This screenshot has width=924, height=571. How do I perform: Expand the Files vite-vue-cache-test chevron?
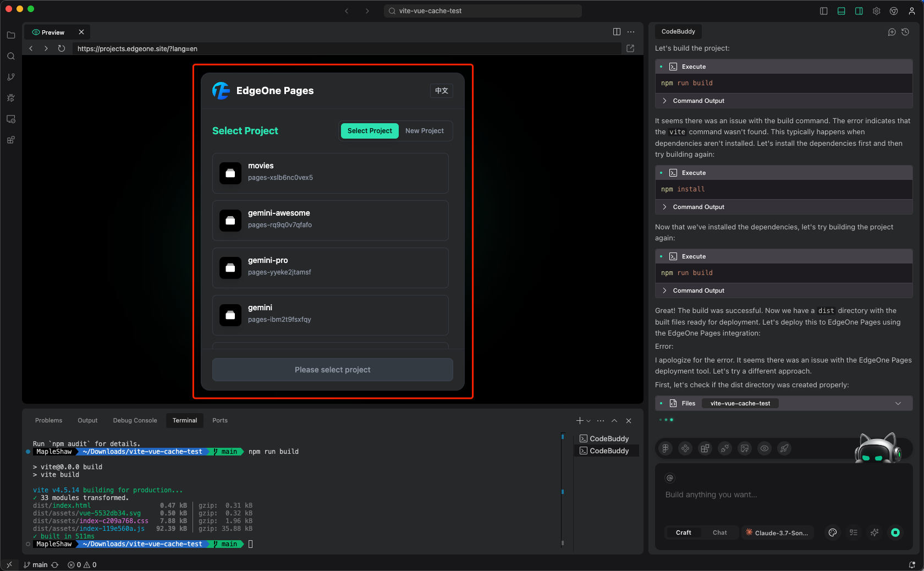pos(898,403)
